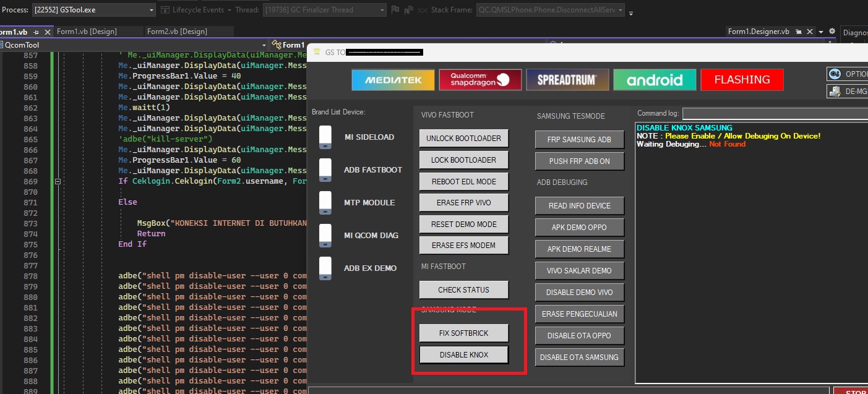
Task: Select the MediaTek logo tile
Action: point(393,80)
